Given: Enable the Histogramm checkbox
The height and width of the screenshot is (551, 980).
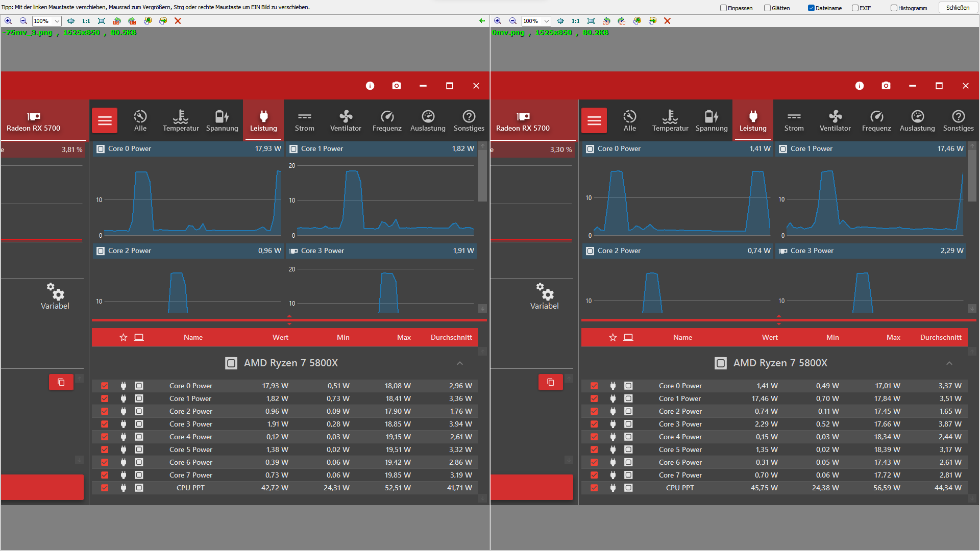Looking at the screenshot, I should coord(894,8).
